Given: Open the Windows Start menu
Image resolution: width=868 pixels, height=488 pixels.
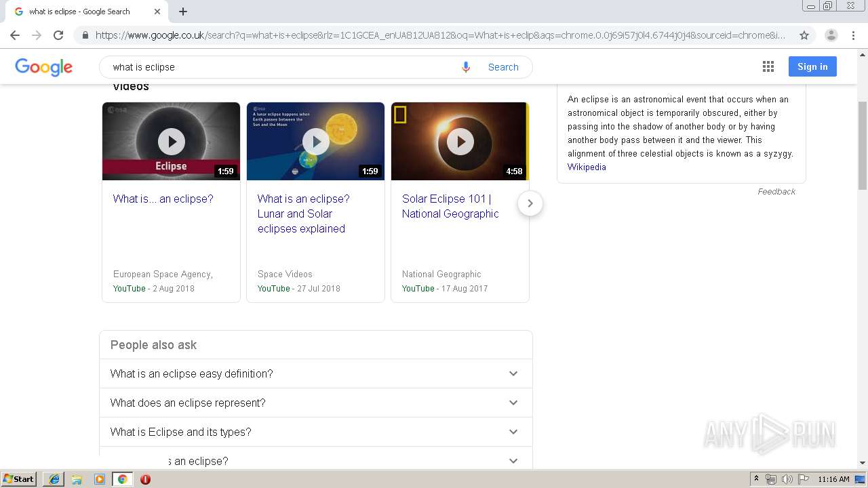Looking at the screenshot, I should tap(19, 479).
